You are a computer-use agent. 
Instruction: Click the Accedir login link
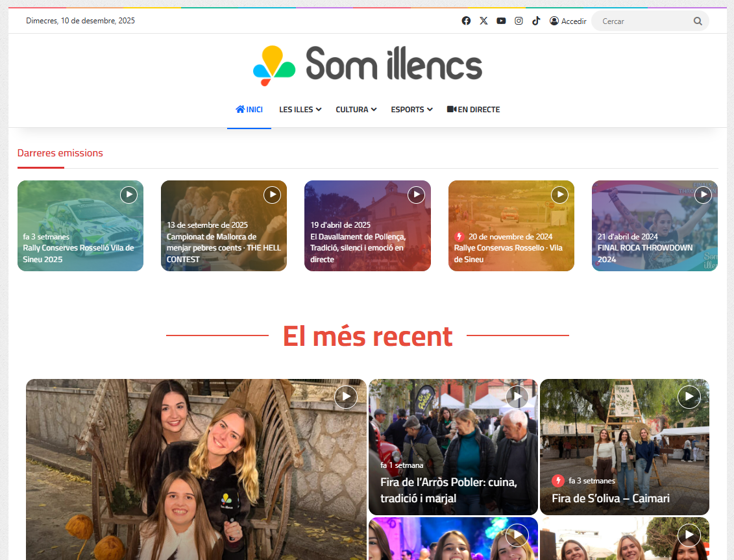pos(568,21)
